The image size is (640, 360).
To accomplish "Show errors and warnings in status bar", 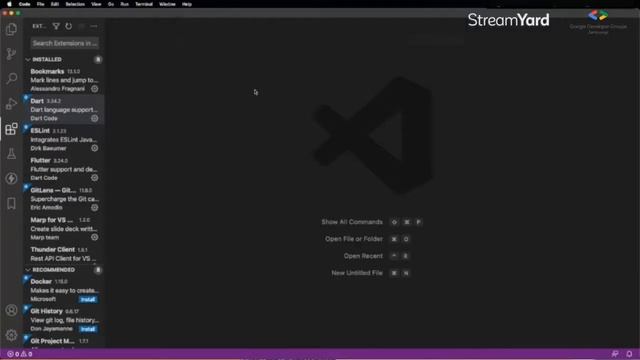I will point(20,354).
